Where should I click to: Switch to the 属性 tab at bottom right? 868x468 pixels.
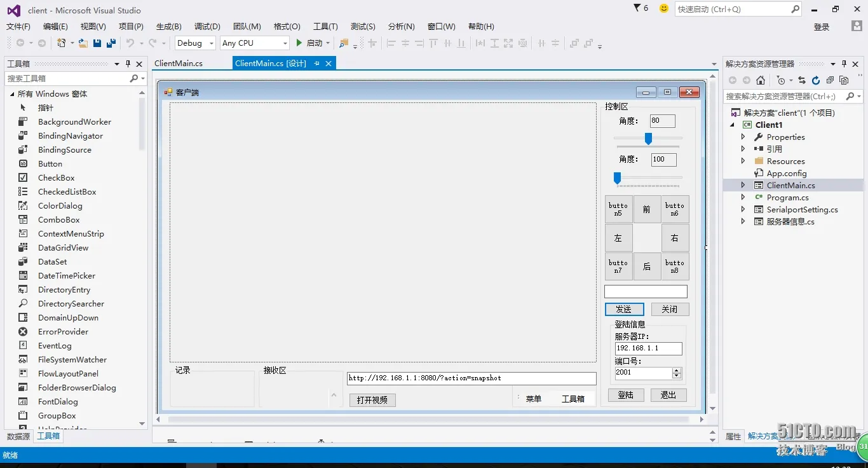click(x=733, y=436)
